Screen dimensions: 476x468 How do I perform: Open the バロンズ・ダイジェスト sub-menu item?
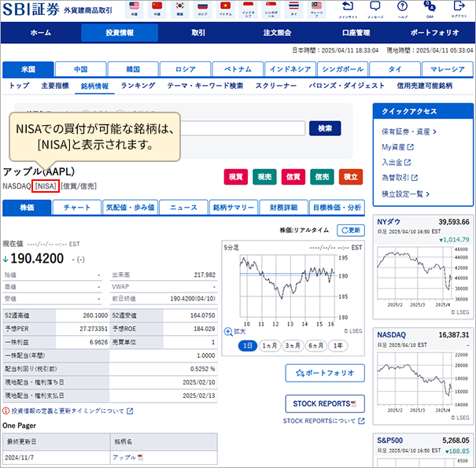tap(347, 86)
